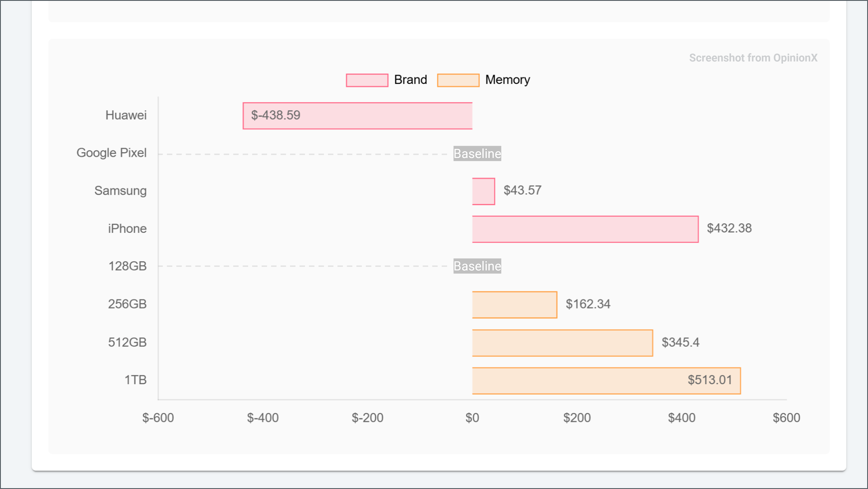
Task: Click the 256GB axis label
Action: pos(127,304)
